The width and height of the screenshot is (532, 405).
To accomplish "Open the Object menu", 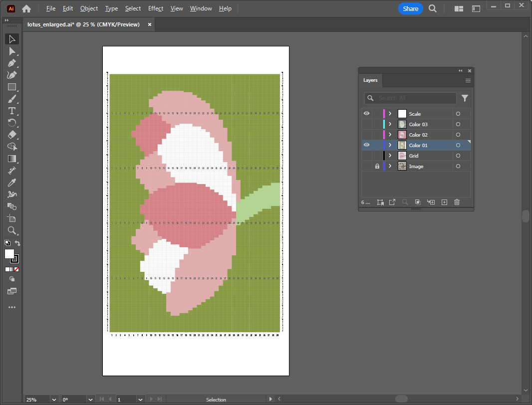I will [x=89, y=8].
